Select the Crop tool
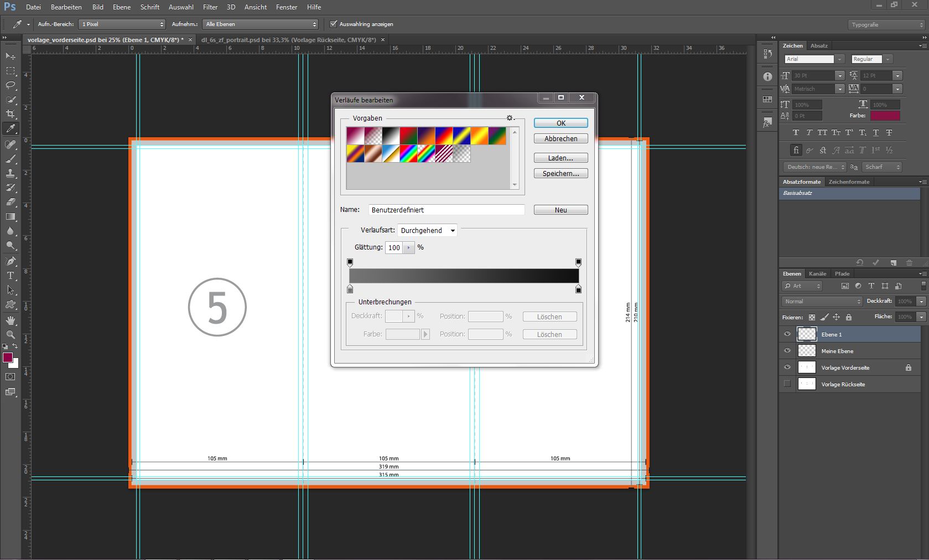The image size is (929, 560). 11,114
